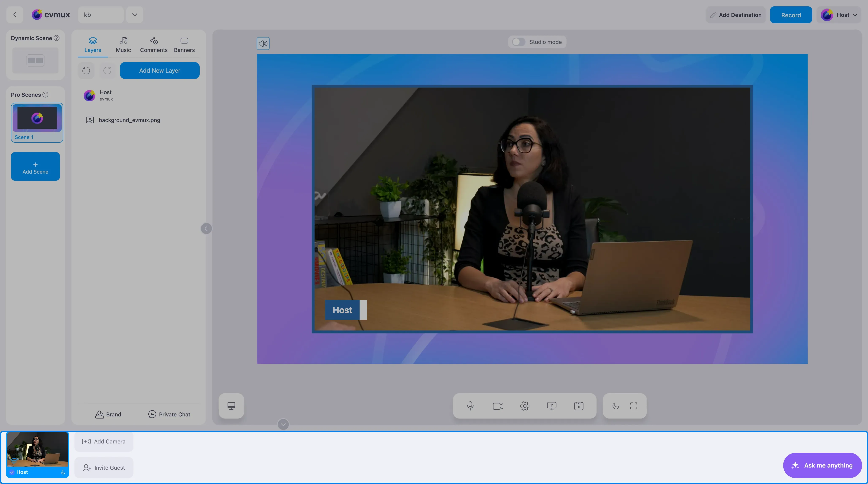Image resolution: width=868 pixels, height=484 pixels.
Task: Enter fullscreen preview
Action: (x=633, y=406)
